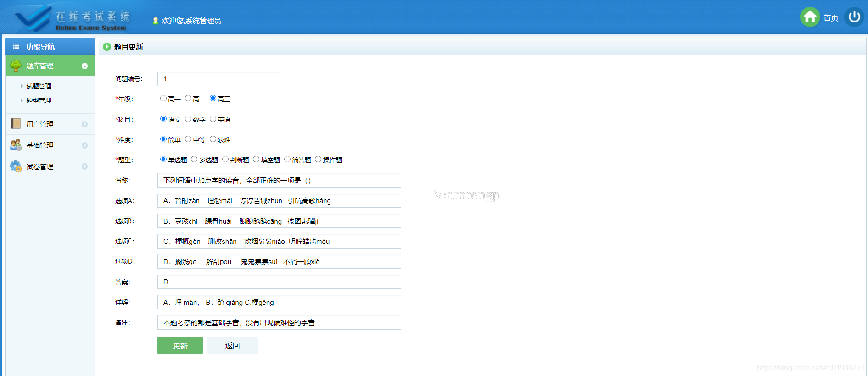The height and width of the screenshot is (376, 868).
Task: Click the people icon for 基础管理
Action: click(x=16, y=145)
